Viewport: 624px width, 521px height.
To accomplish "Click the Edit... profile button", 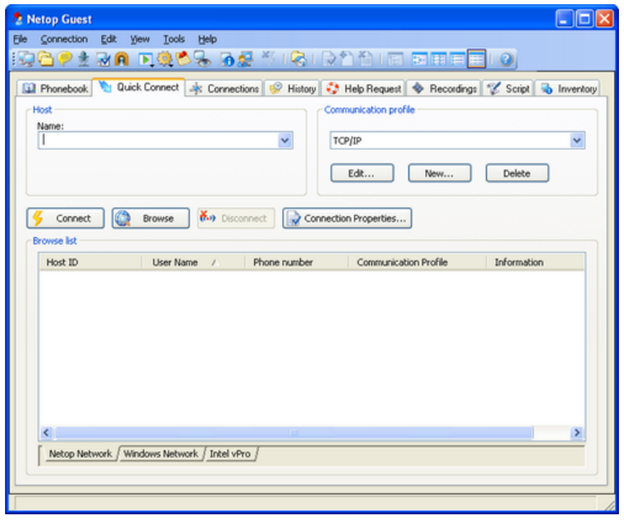I will 362,173.
